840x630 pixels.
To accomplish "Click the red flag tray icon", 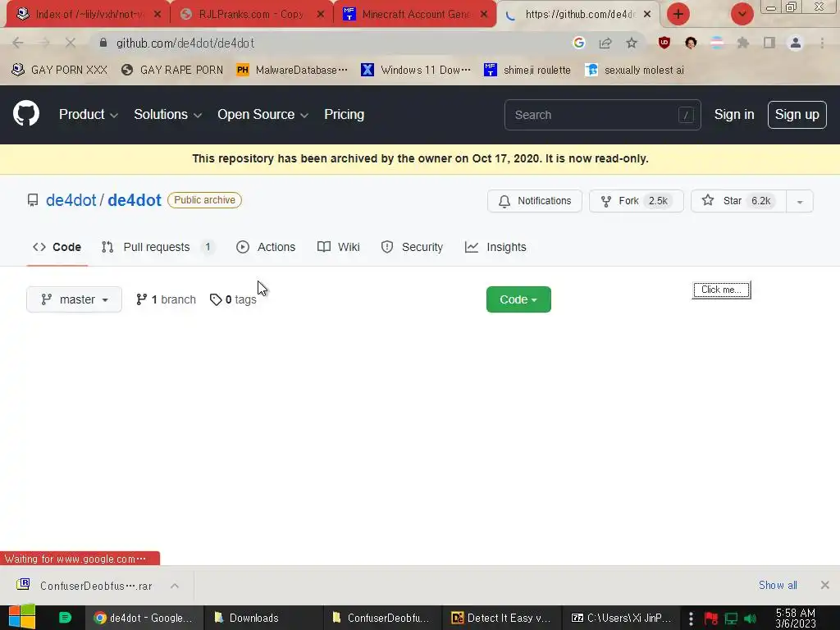I will [711, 619].
